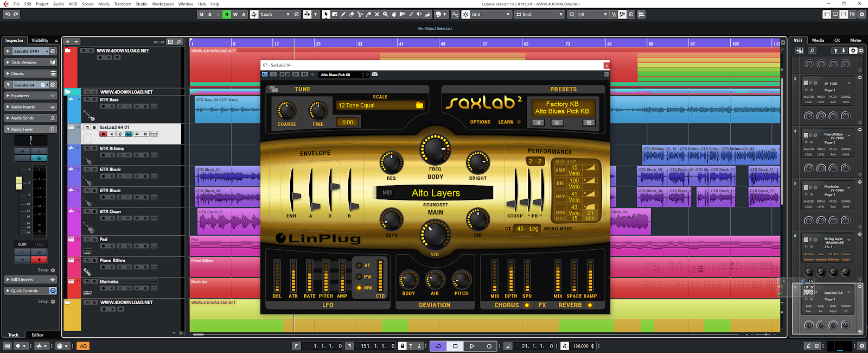The image size is (868, 353).
Task: Toggle global Write automation W button
Action: (x=235, y=14)
